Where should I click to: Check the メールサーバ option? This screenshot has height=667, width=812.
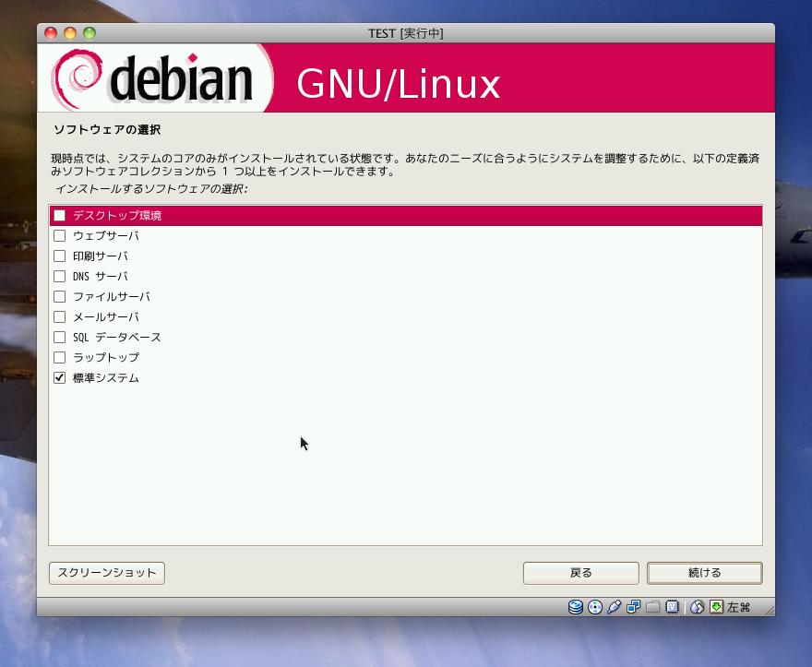pyautogui.click(x=60, y=316)
